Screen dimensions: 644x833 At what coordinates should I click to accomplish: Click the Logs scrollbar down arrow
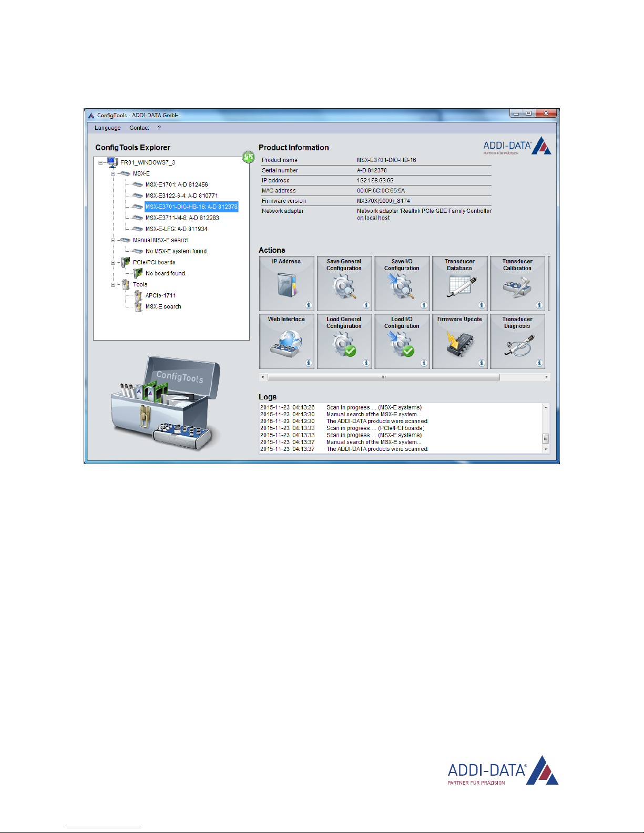(546, 449)
